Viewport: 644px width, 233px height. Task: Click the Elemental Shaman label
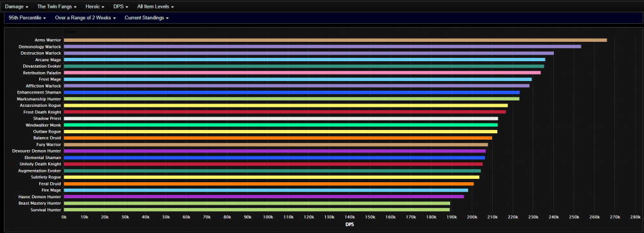tap(43, 158)
